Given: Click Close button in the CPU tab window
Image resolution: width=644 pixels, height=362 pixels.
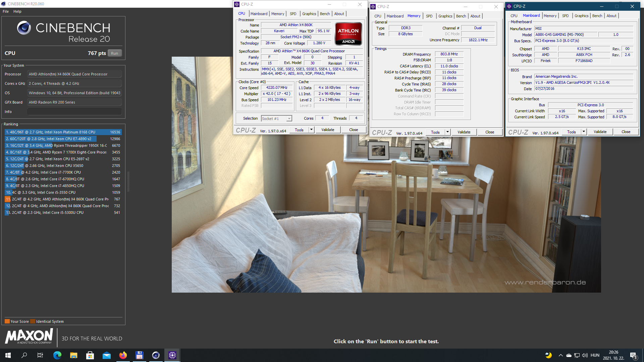Looking at the screenshot, I should (354, 130).
